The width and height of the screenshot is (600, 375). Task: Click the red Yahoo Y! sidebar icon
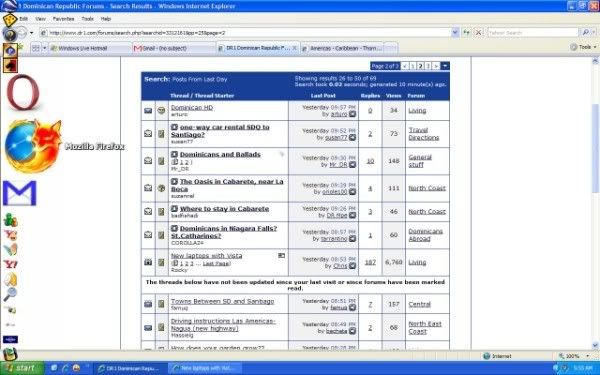11,264
